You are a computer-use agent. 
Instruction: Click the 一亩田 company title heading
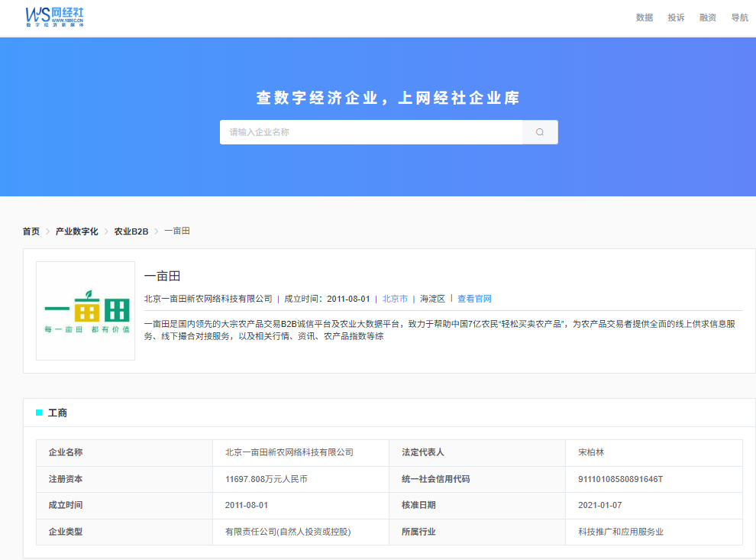163,276
